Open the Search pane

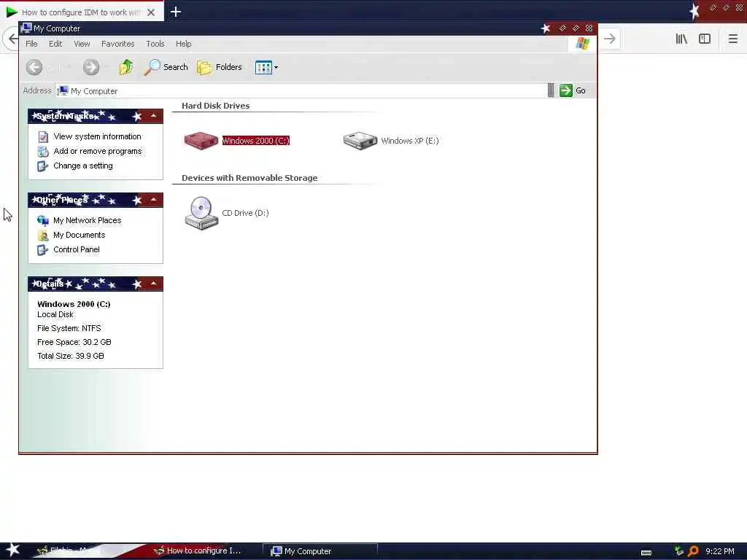click(166, 67)
